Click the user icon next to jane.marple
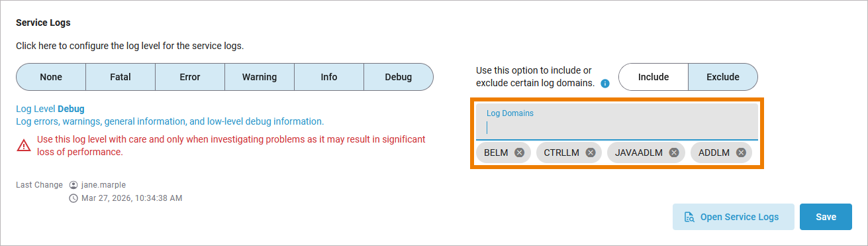The height and width of the screenshot is (246, 868). [x=73, y=185]
